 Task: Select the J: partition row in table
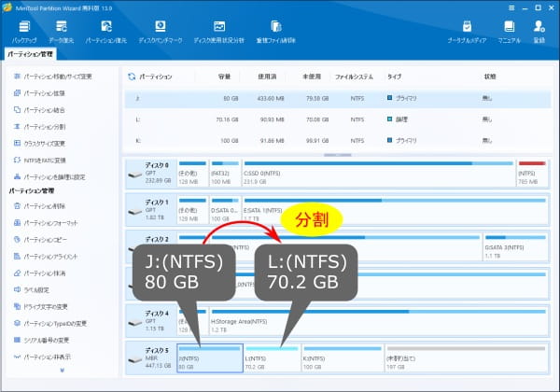(338, 99)
